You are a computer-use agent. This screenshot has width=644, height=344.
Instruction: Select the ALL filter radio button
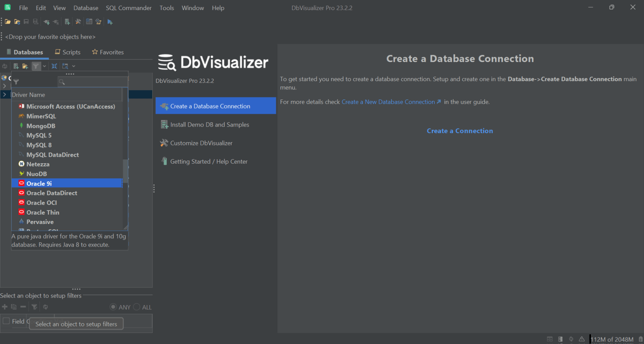click(137, 307)
